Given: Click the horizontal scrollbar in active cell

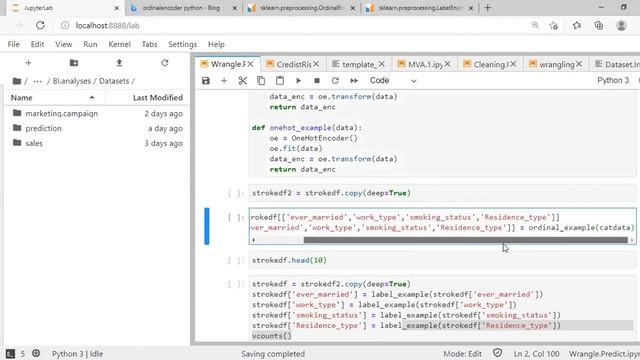Looking at the screenshot, I should pyautogui.click(x=465, y=240).
